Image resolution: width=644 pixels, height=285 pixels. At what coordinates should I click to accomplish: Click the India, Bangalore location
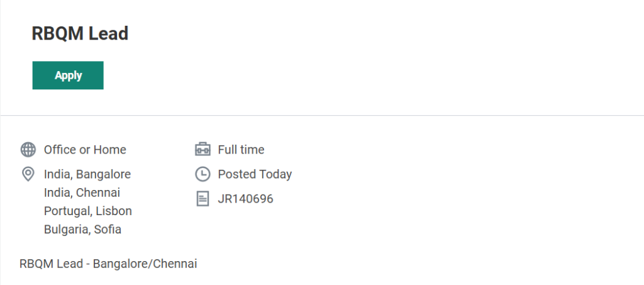tap(87, 174)
